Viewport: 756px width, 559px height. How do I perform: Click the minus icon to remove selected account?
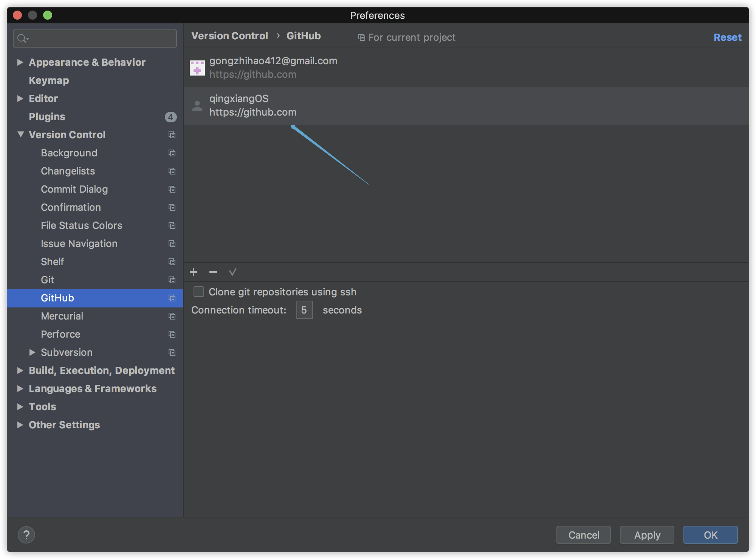(x=213, y=272)
